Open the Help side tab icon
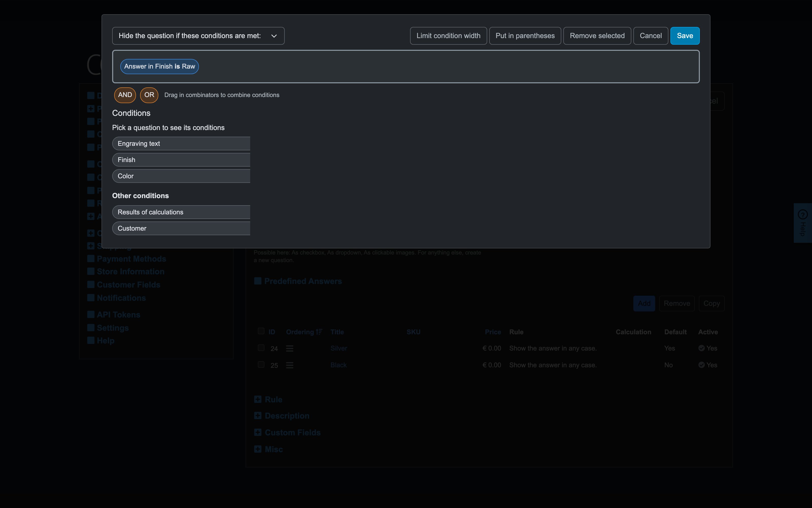The image size is (812, 508). coord(803,214)
